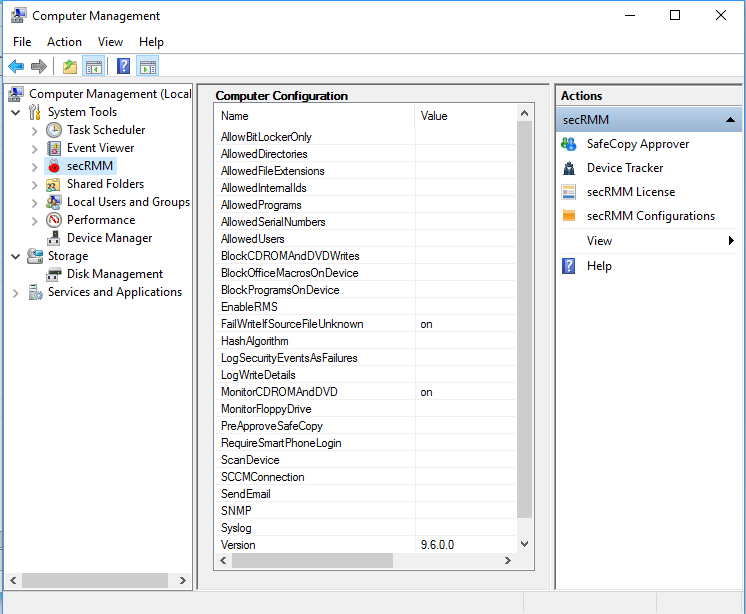
Task: Click the secRMM License icon
Action: coord(569,192)
